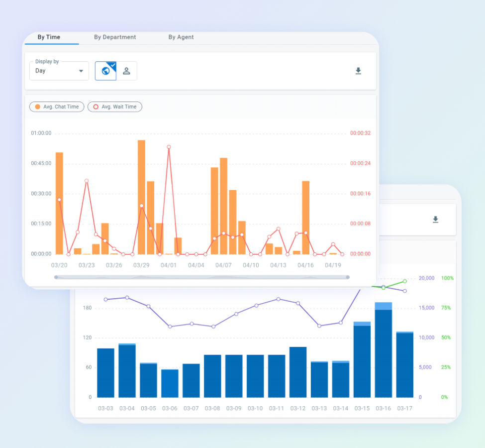The width and height of the screenshot is (485, 448).
Task: Click the 50% green axis label
Action: click(446, 337)
